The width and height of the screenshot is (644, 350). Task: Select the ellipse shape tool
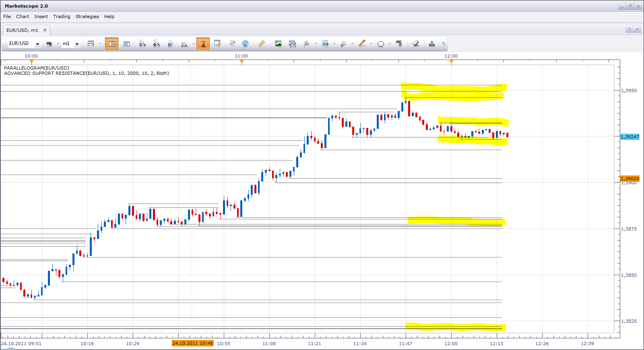click(x=381, y=44)
